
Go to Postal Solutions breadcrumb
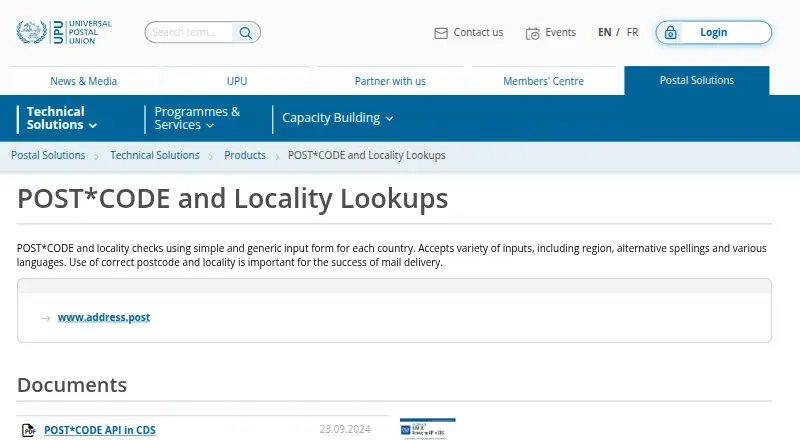(48, 155)
